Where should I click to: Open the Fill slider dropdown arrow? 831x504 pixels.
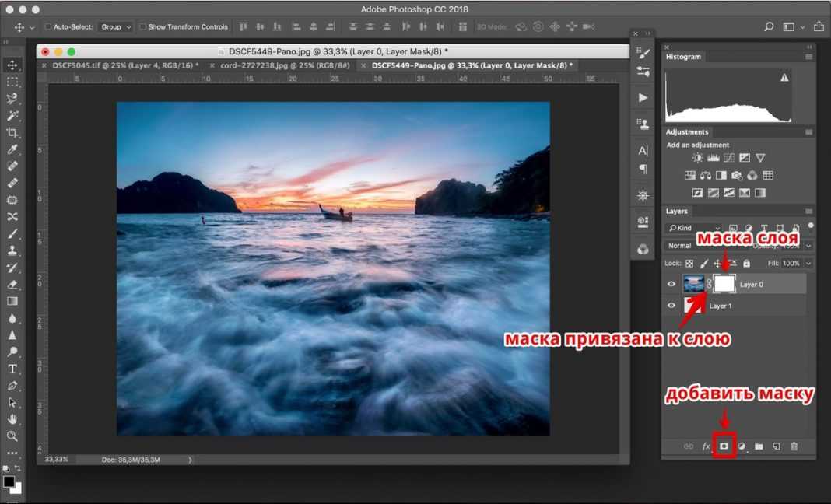click(x=808, y=264)
